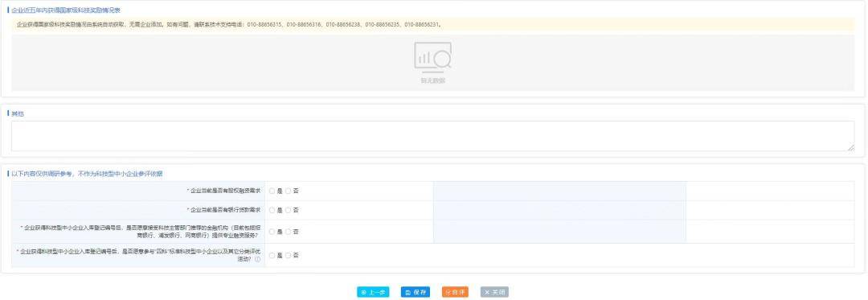
Task: Pick 是 for 四科标准分类评优活动 question
Action: point(272,256)
